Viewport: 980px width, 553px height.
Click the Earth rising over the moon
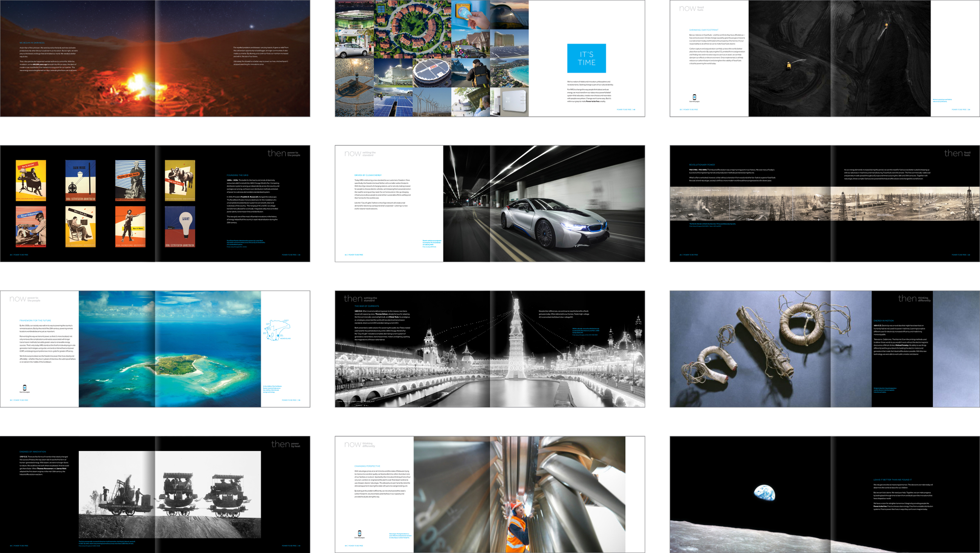(764, 492)
